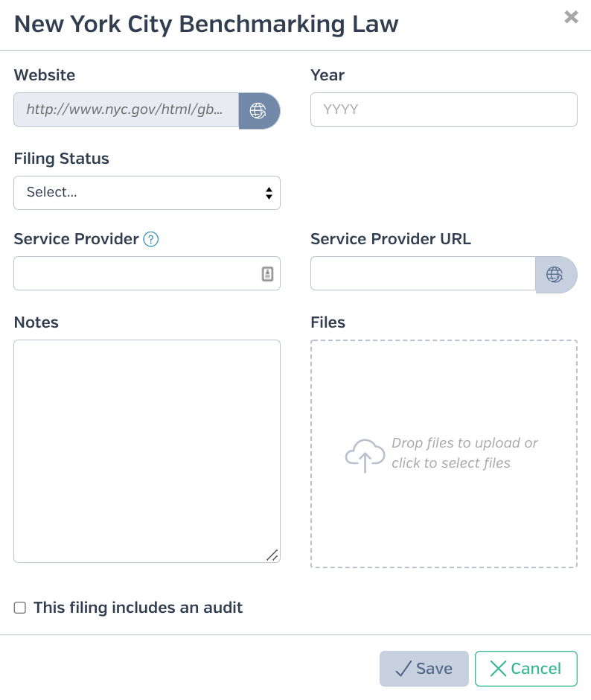Click 'This filing includes an audit' label

click(x=138, y=608)
